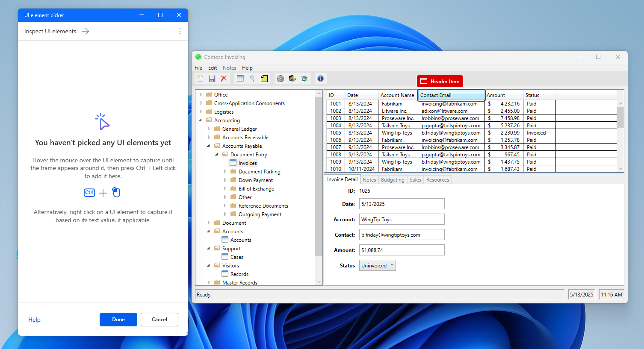Create a new record with the new document icon
The image size is (644, 349).
(x=200, y=79)
